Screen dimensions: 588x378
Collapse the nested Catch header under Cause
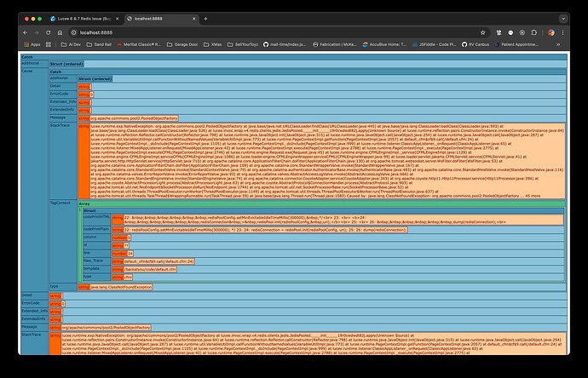coord(308,72)
